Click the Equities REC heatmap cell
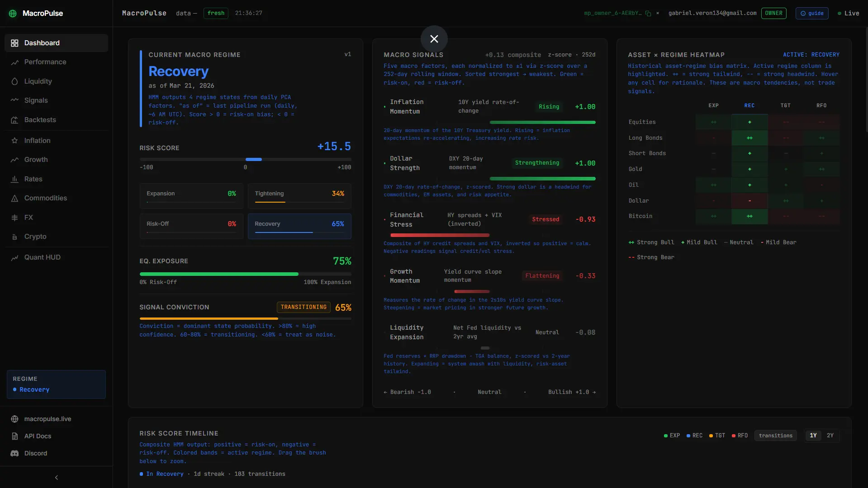Screen dimensions: 868x488 tap(749, 122)
